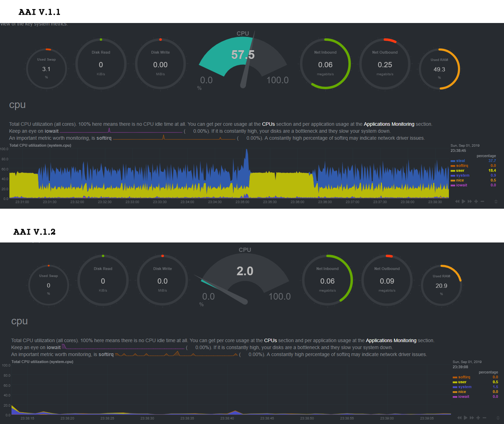Toggle the user dimension in V.1.1 legend
This screenshot has height=424, width=504.
[x=460, y=171]
